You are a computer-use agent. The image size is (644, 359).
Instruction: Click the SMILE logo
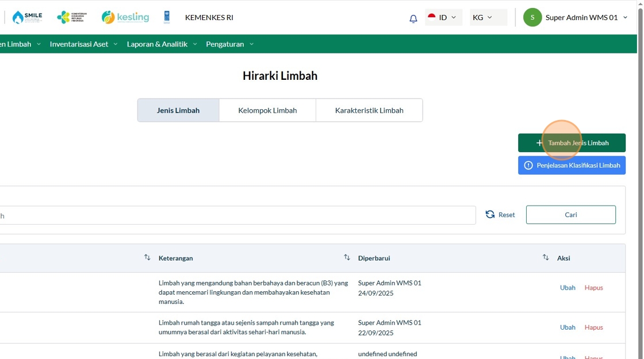click(27, 17)
